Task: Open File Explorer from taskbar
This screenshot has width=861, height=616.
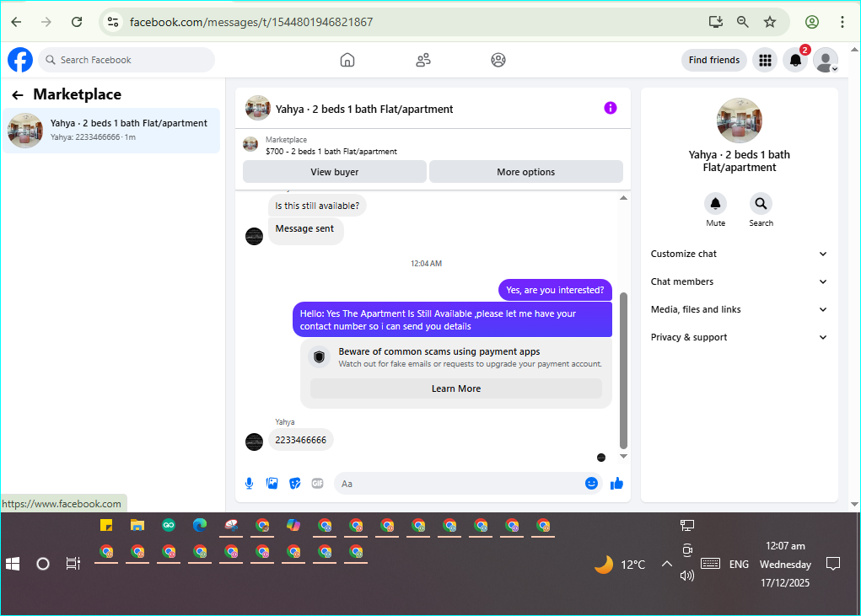Action: [x=137, y=526]
